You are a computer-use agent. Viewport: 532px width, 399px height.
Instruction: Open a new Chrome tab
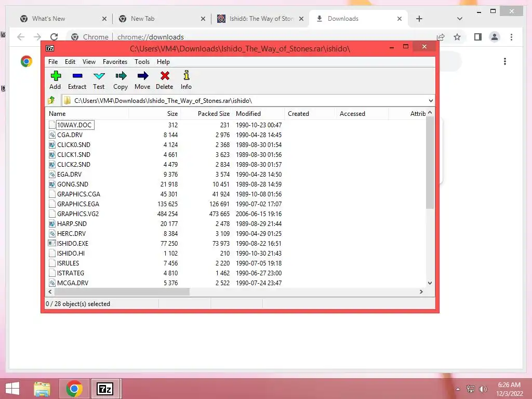419,19
